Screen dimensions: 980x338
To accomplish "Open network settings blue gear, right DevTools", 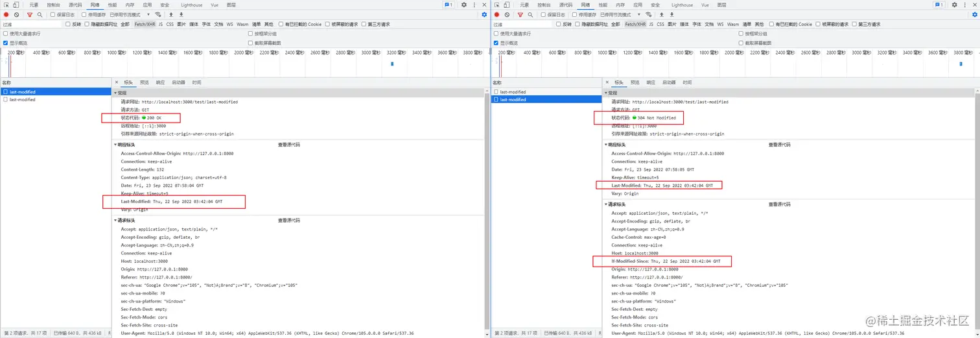I will pos(975,14).
